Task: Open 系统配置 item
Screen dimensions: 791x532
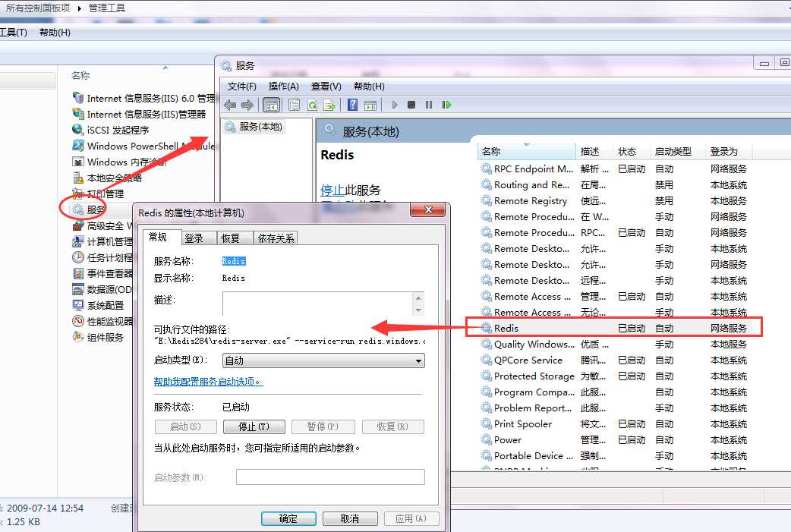Action: pyautogui.click(x=98, y=306)
